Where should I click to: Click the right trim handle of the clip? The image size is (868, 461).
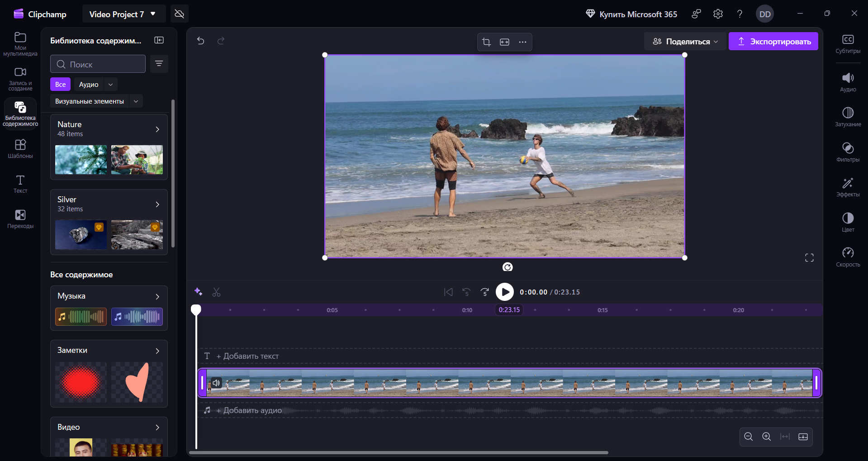pos(816,383)
